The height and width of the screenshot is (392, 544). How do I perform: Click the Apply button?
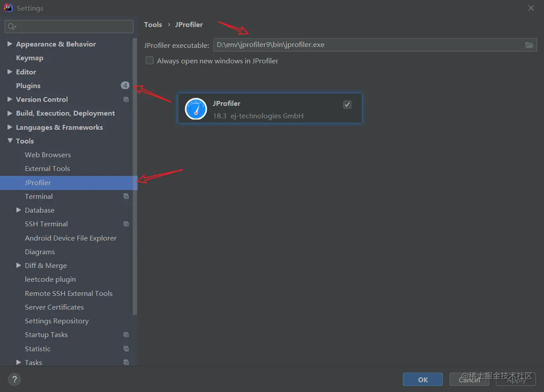[516, 380]
